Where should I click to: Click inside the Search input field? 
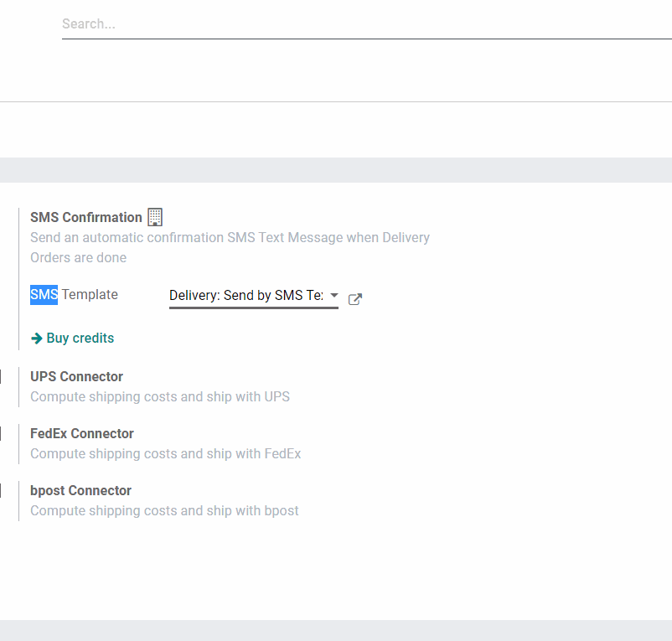point(251,23)
